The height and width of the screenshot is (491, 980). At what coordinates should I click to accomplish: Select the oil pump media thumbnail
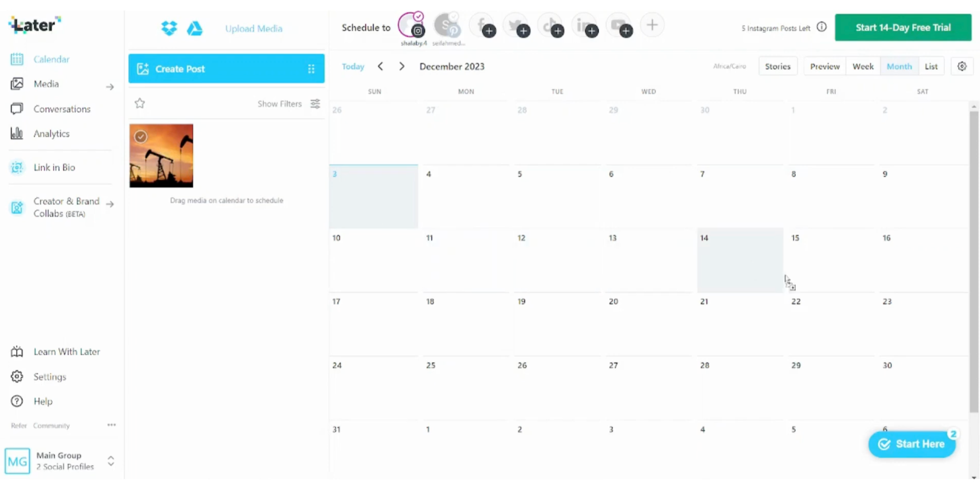pyautogui.click(x=161, y=156)
